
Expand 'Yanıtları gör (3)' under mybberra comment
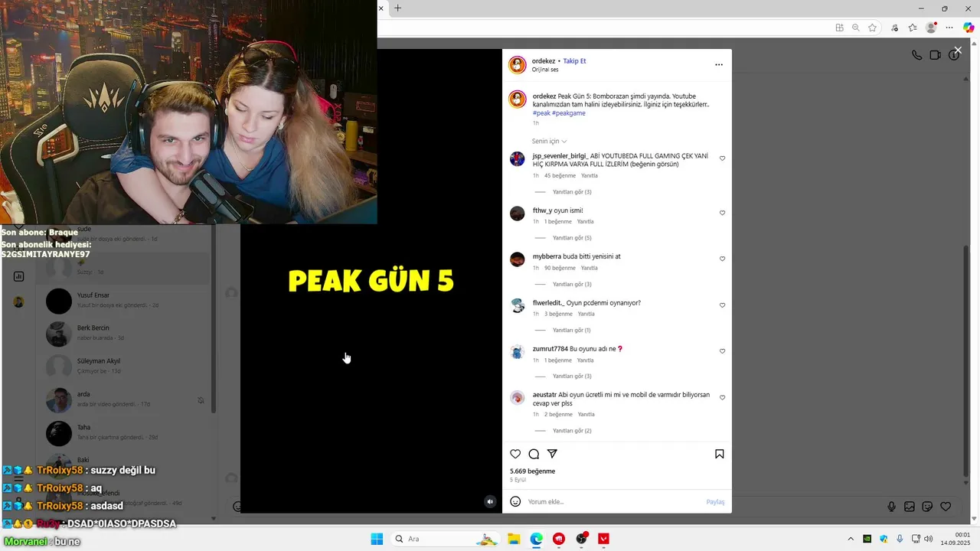[x=572, y=284]
